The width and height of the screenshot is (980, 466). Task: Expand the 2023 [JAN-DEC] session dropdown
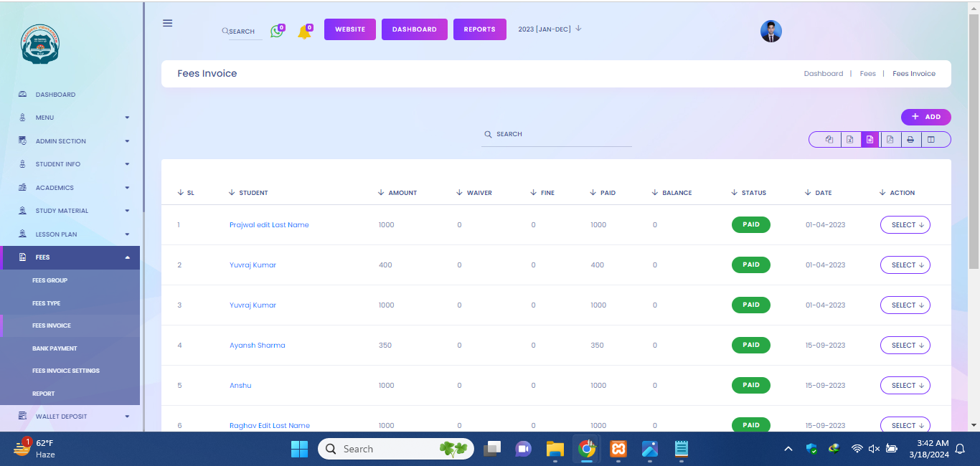point(550,29)
